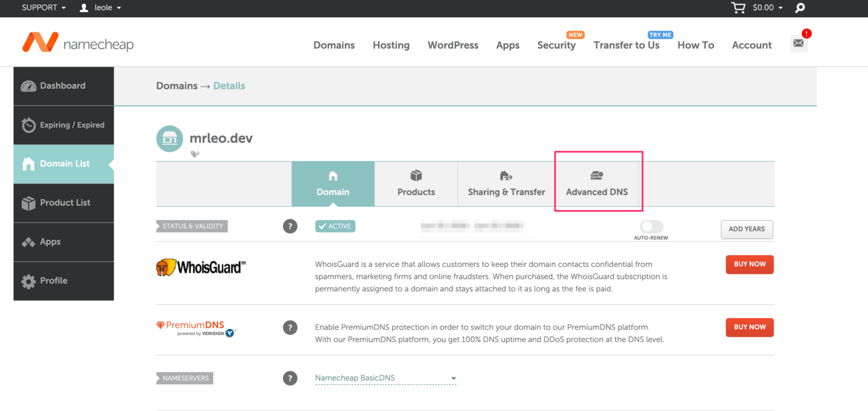Switch to the Domain tab
This screenshot has width=868, height=411.
[x=333, y=184]
